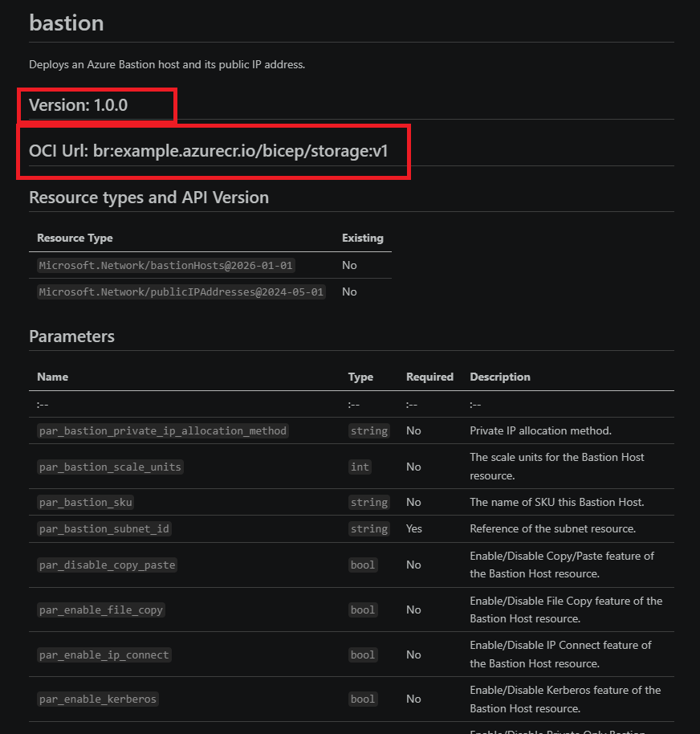Click the 'int' type of par_bastion_scale_units
The width and height of the screenshot is (700, 734).
(360, 467)
